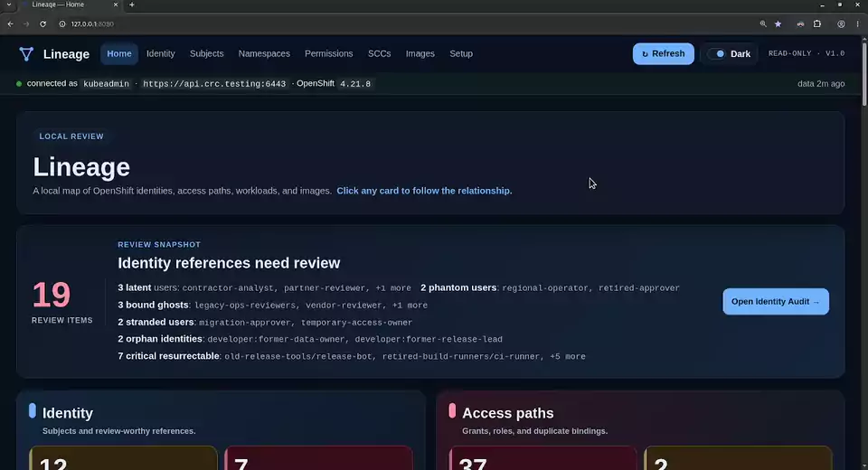Image resolution: width=868 pixels, height=470 pixels.
Task: Open the tab search dropdown arrow
Action: (8, 5)
